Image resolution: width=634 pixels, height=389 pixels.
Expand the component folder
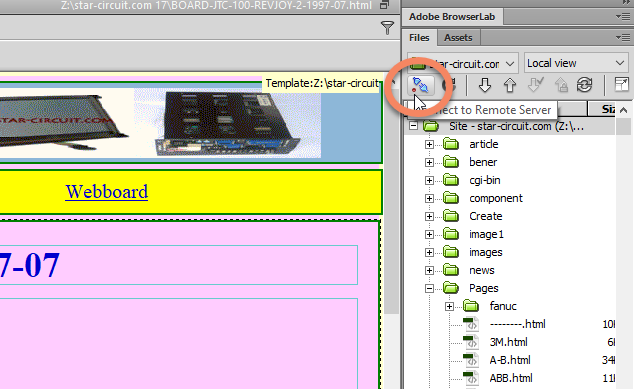tap(429, 199)
